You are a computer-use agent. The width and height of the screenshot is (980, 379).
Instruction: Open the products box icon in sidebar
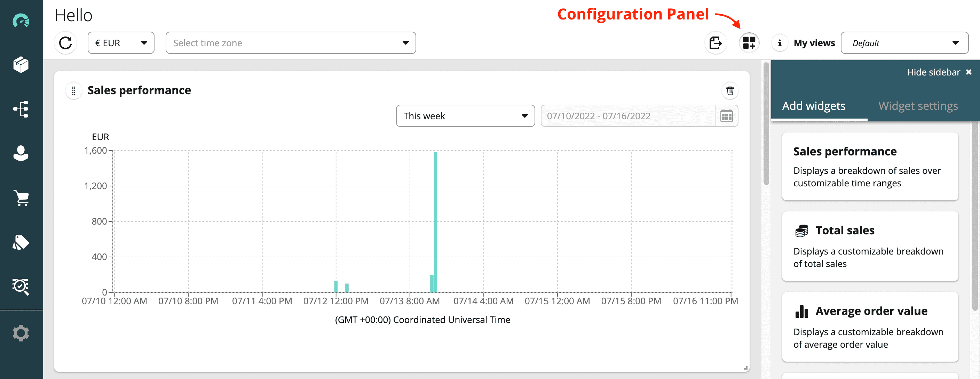click(x=21, y=65)
